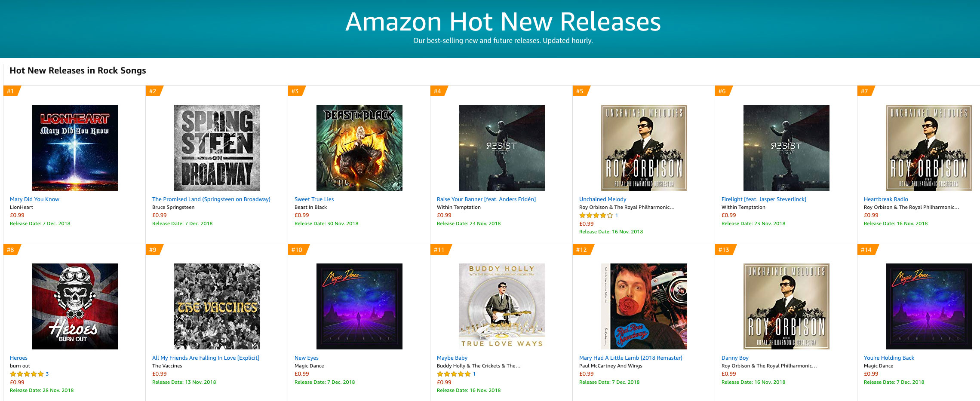Open Springsteen on Broadway album cover
The image size is (980, 401).
pos(217,148)
